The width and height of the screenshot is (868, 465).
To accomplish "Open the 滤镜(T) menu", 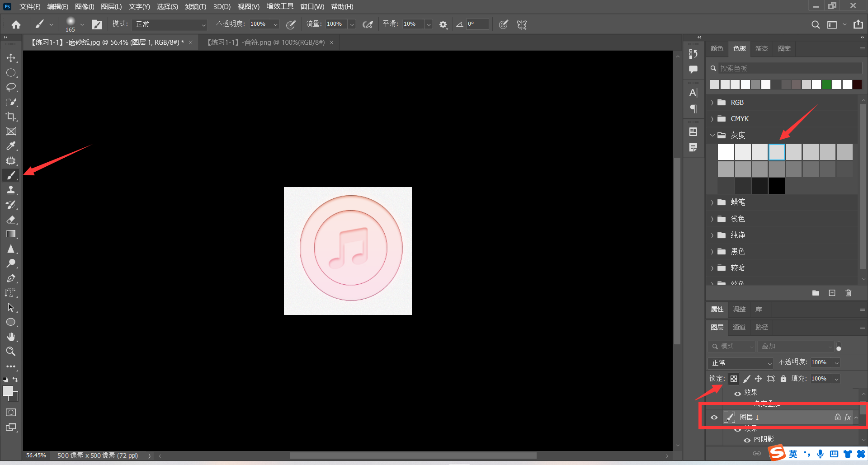I will pyautogui.click(x=196, y=7).
